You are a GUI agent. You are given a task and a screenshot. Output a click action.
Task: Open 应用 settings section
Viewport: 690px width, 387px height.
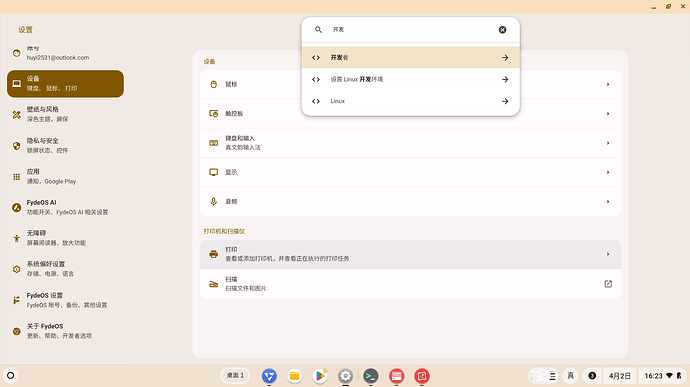pos(65,176)
